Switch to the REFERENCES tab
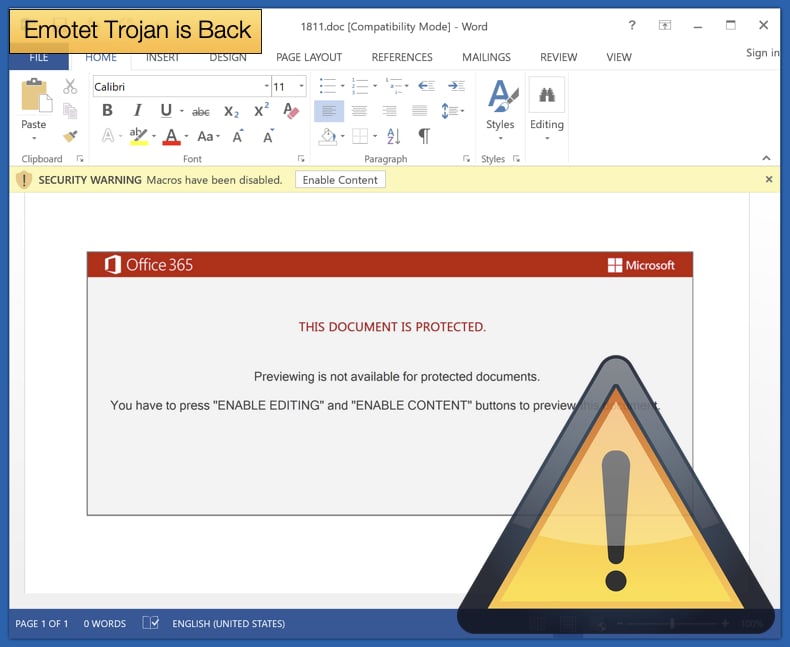790x647 pixels. tap(402, 57)
